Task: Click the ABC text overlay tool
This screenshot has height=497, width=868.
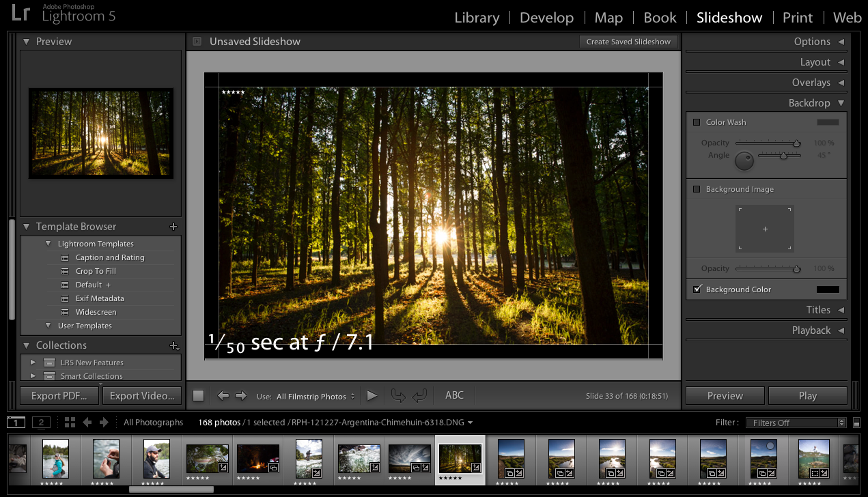Action: click(x=453, y=395)
